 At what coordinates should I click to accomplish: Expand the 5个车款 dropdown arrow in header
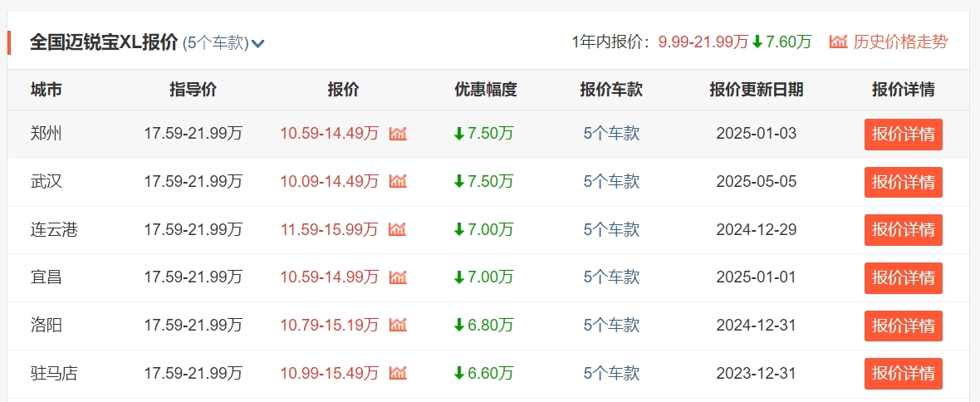click(x=258, y=44)
